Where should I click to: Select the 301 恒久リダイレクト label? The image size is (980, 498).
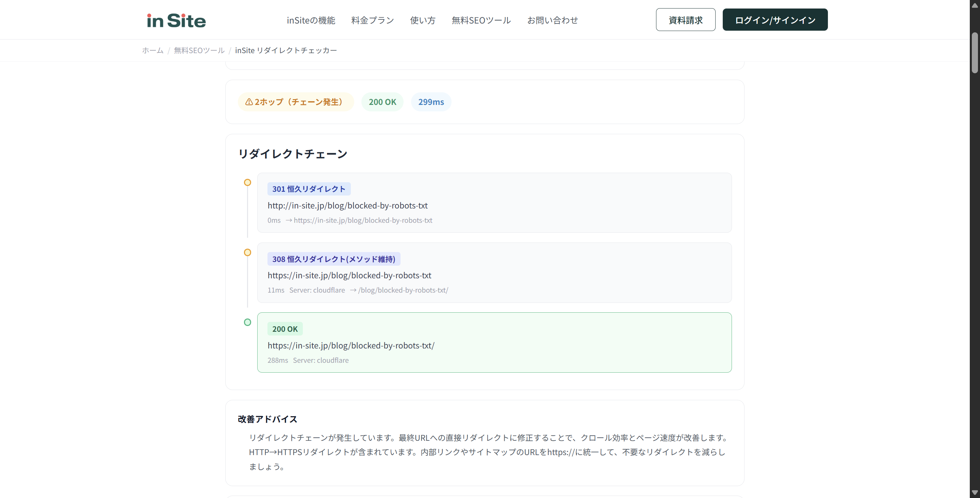(309, 188)
